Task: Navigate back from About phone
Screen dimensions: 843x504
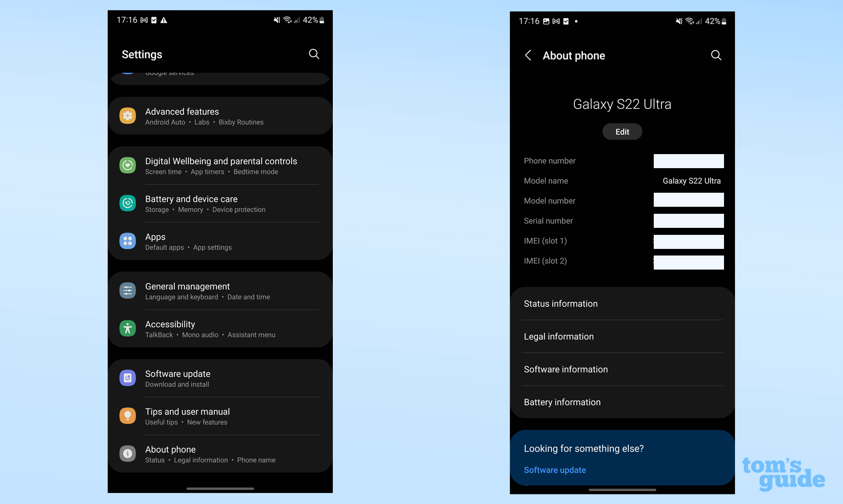Action: point(527,55)
